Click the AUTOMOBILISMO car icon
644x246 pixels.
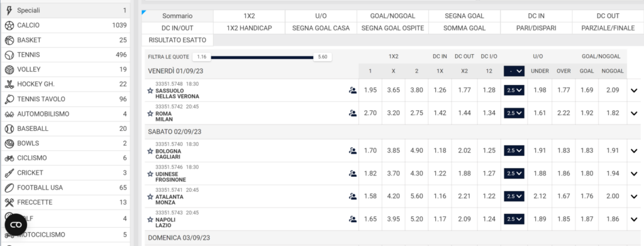click(9, 114)
